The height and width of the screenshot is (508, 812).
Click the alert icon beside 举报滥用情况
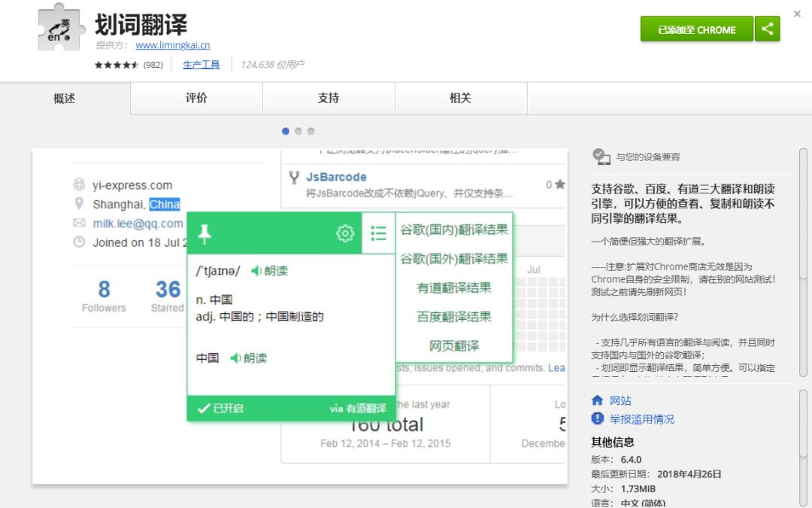(597, 418)
